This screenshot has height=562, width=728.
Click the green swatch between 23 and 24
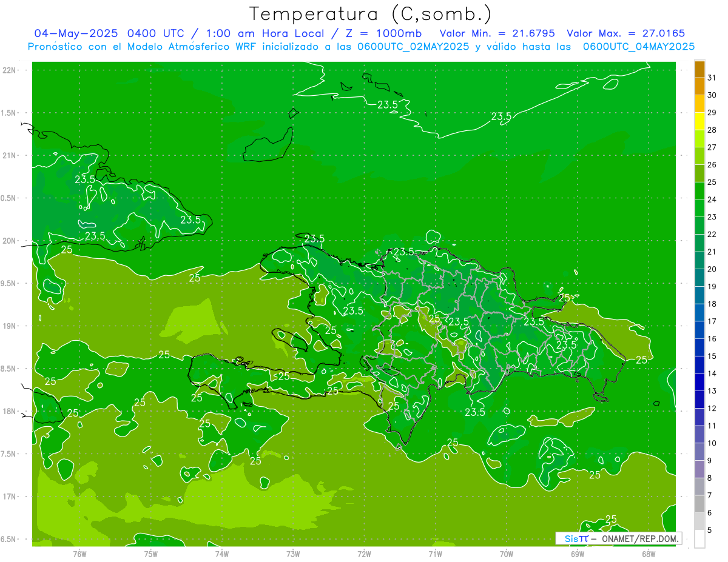coord(699,208)
